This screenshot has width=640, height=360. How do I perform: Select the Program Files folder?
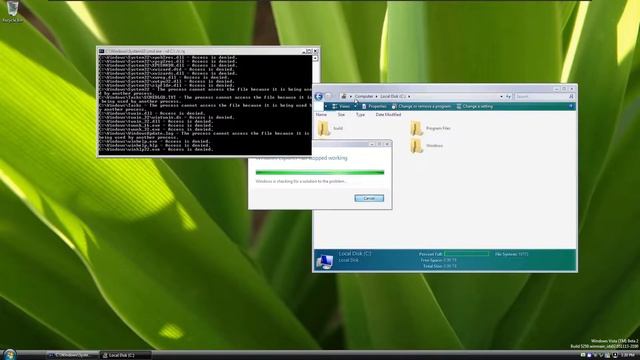coord(430,128)
